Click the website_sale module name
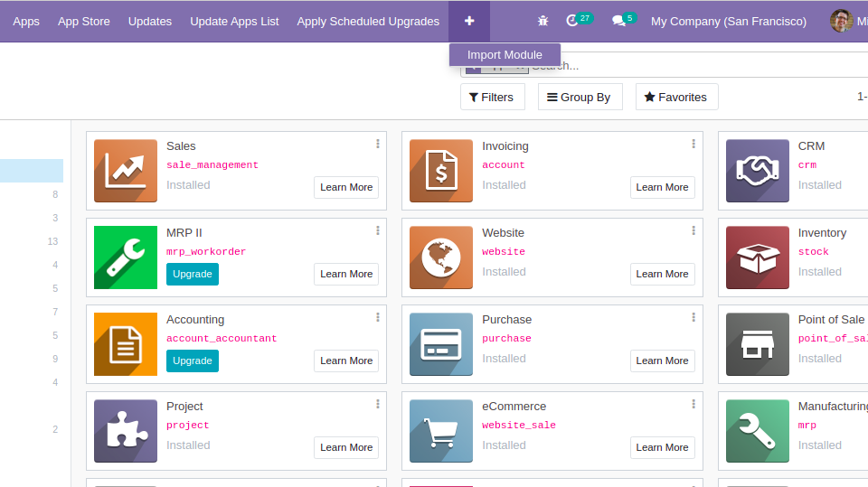Viewport: 868px width, 487px height. (x=519, y=425)
